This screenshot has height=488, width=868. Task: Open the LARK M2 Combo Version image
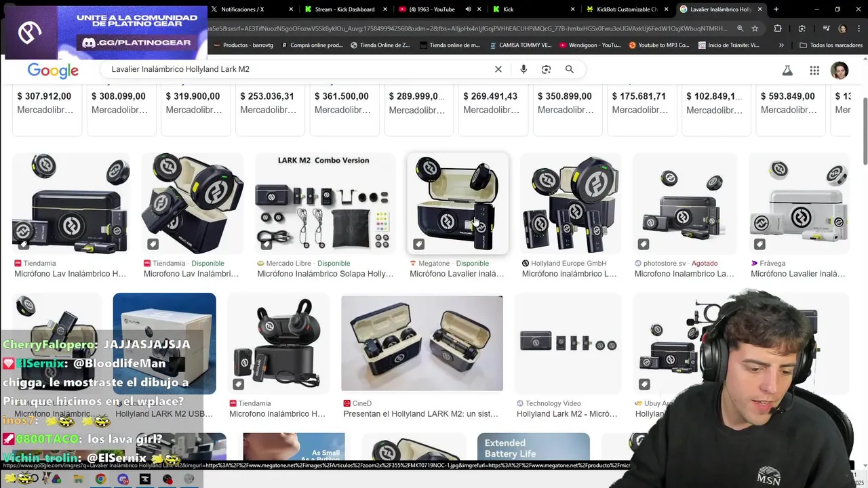[x=325, y=203]
